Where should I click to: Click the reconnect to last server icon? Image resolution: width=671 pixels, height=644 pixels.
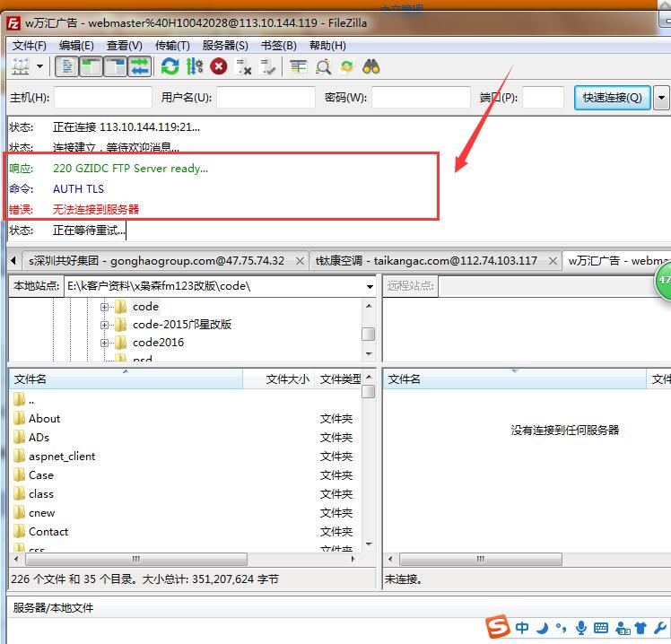[x=267, y=66]
